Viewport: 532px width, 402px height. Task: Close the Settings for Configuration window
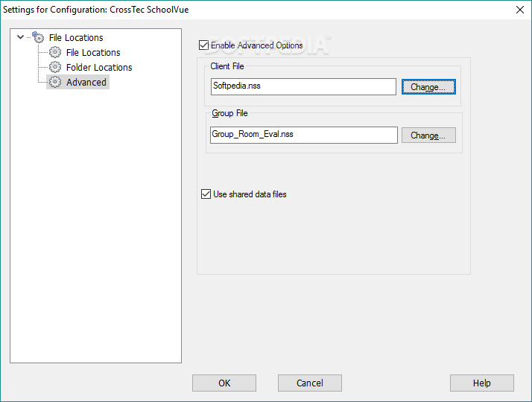point(520,10)
